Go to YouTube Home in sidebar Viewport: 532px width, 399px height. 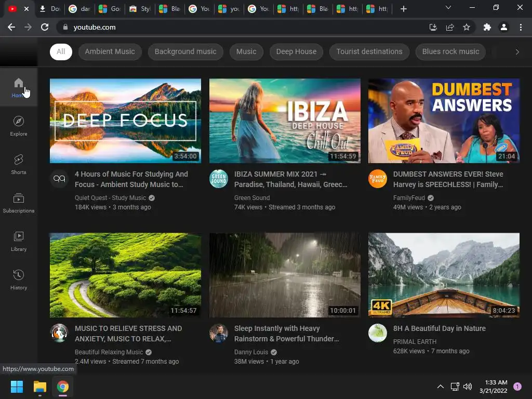[19, 87]
